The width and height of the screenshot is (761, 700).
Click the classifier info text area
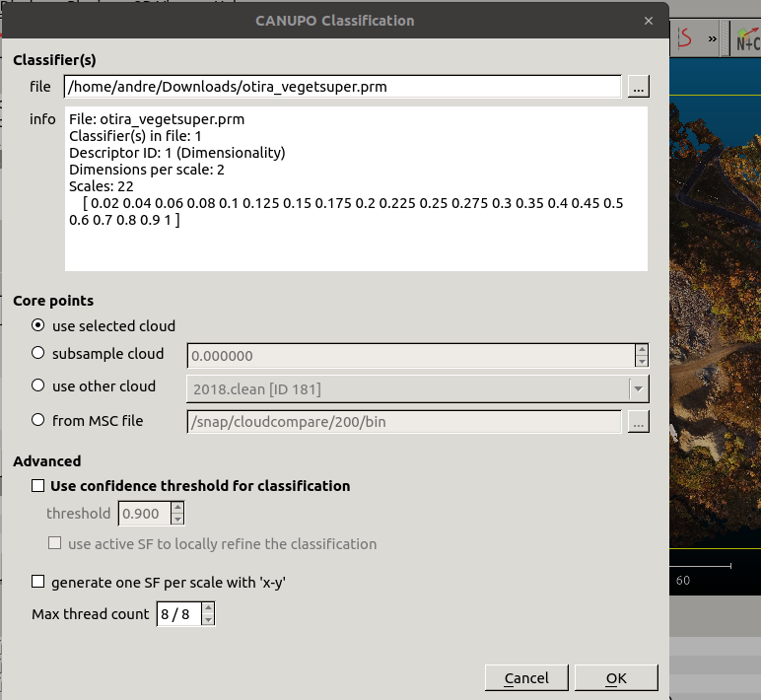click(x=355, y=187)
